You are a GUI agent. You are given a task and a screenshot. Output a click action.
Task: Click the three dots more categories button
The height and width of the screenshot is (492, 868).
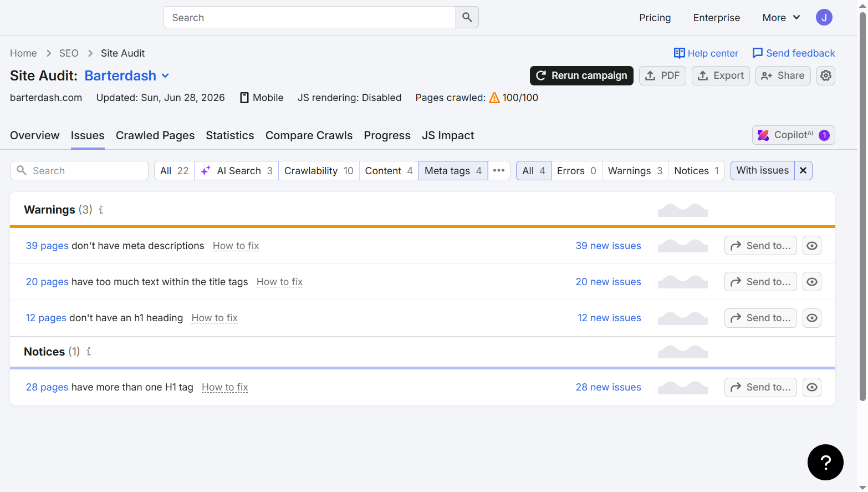[499, 170]
